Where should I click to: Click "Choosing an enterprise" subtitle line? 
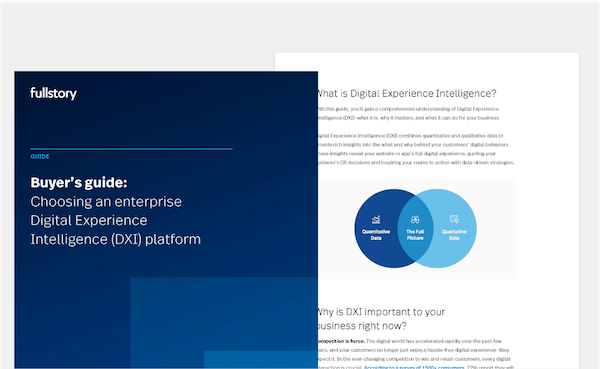click(x=106, y=202)
